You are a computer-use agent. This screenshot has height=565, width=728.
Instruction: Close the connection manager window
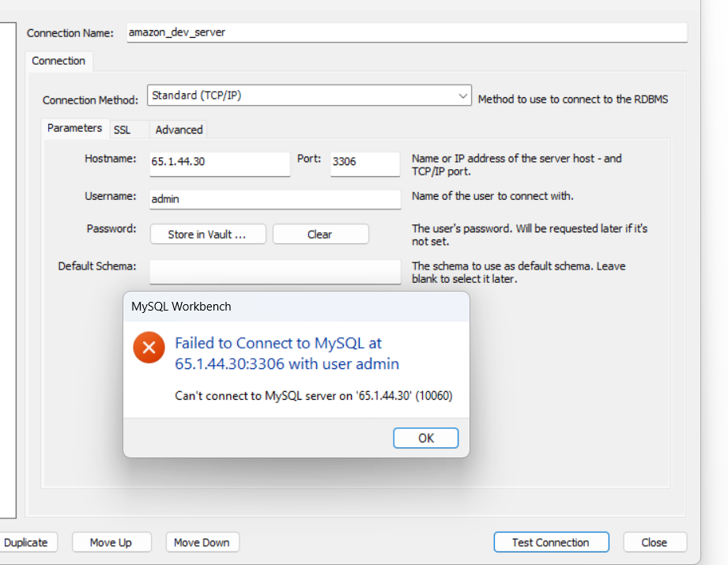[x=654, y=543]
